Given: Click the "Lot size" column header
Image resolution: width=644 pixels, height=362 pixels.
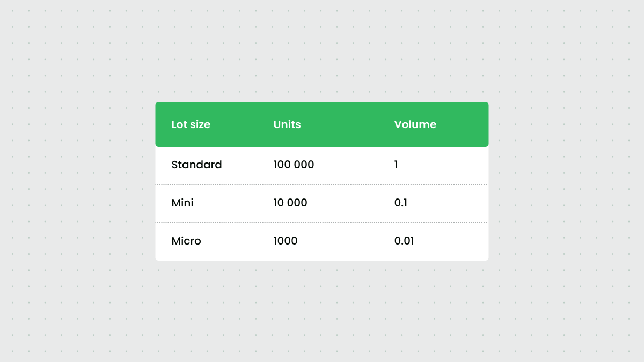Looking at the screenshot, I should pos(191,124).
